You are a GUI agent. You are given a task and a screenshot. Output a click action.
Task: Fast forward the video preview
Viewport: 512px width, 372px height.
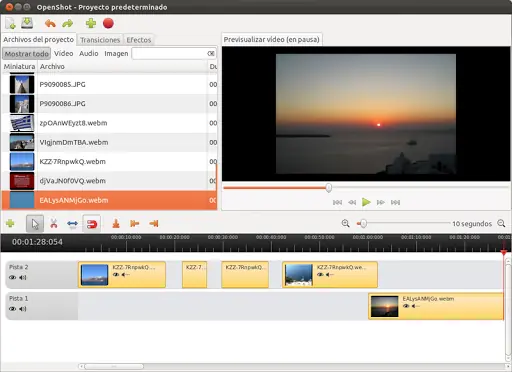tap(381, 202)
